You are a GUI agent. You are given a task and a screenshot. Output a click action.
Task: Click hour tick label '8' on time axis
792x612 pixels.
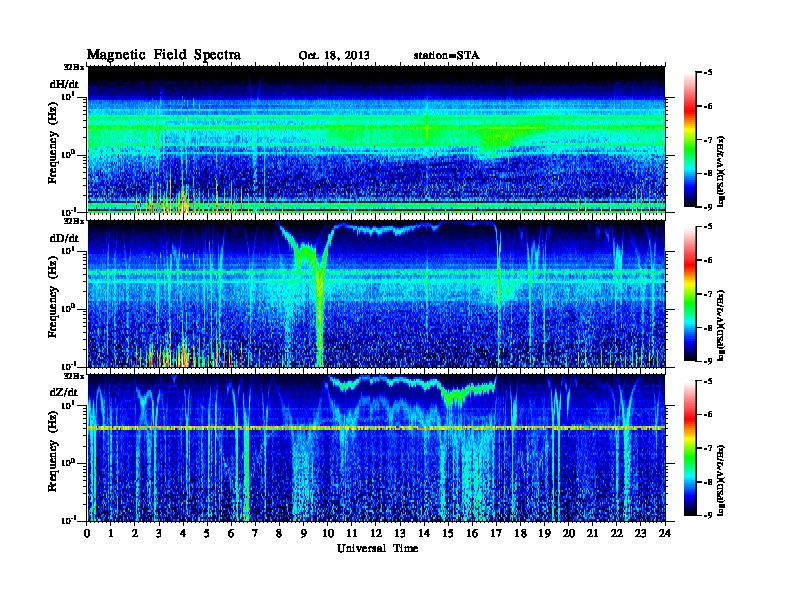point(279,533)
